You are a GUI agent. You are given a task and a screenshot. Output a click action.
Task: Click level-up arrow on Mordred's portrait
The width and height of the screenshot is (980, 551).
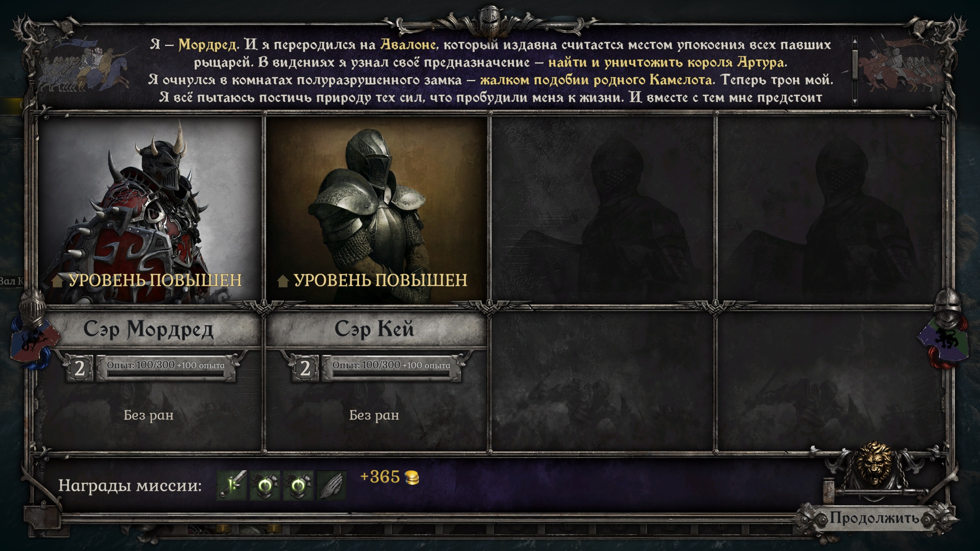pyautogui.click(x=57, y=281)
